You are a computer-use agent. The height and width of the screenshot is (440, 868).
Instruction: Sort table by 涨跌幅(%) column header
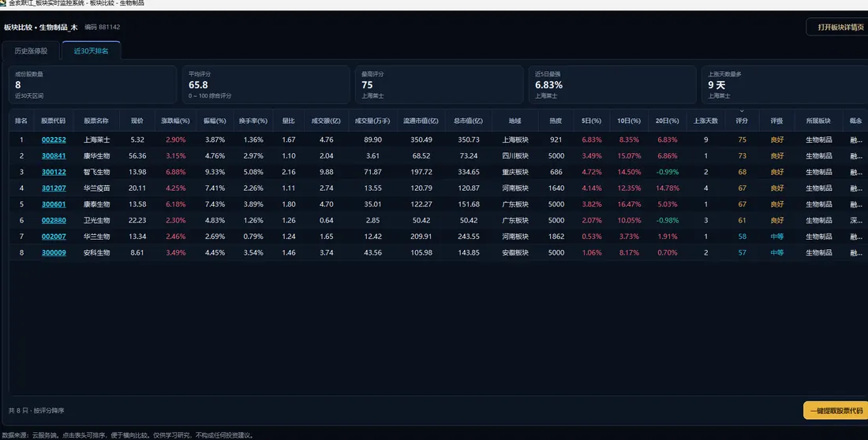click(175, 121)
